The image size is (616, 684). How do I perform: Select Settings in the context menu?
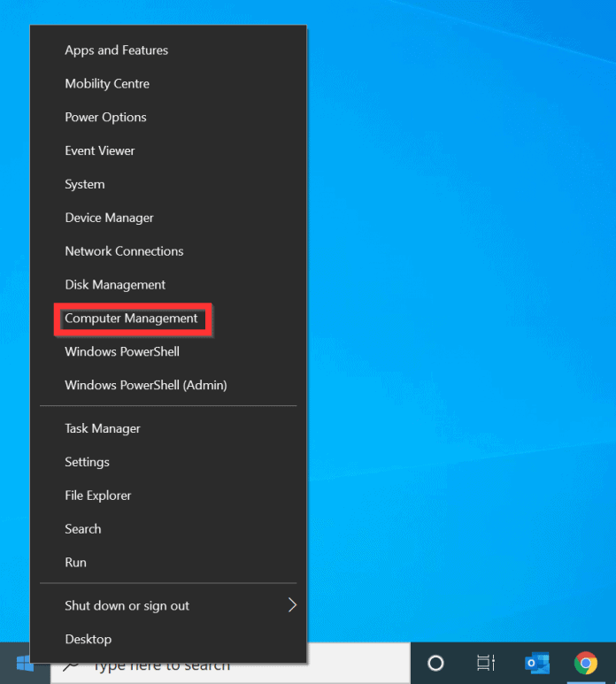tap(87, 462)
